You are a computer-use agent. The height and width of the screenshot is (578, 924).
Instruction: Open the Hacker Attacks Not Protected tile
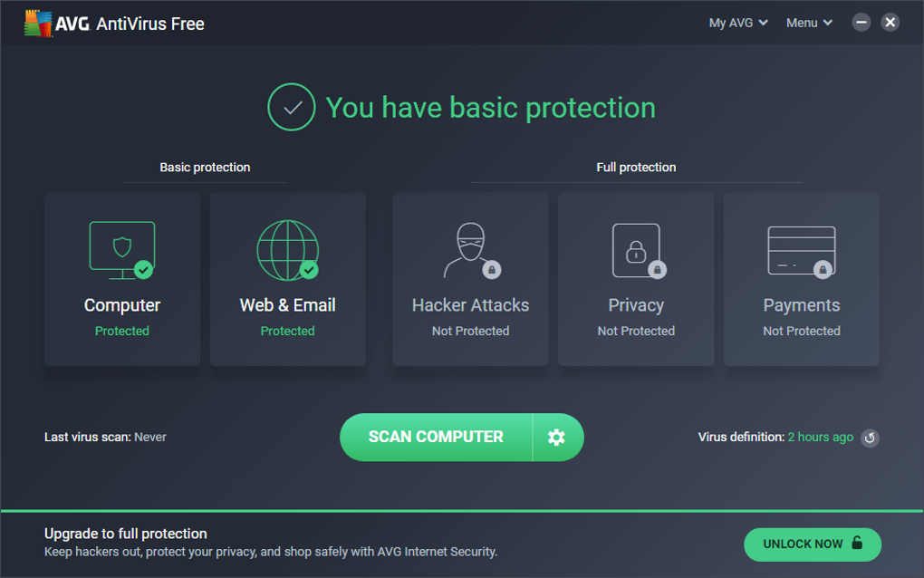click(x=470, y=279)
